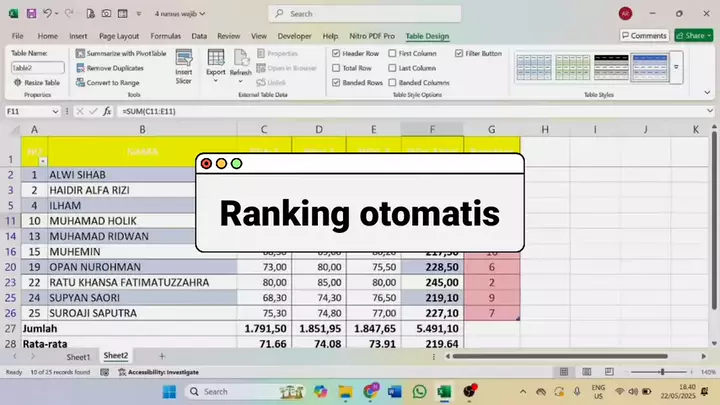Expand the Table Styles gallery
This screenshot has width=720, height=405.
pos(676,68)
